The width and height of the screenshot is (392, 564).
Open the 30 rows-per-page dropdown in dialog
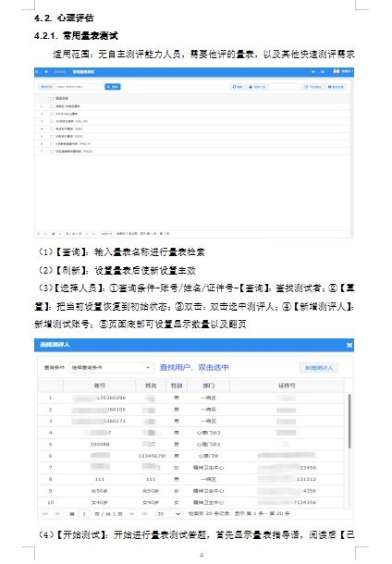pos(168,514)
